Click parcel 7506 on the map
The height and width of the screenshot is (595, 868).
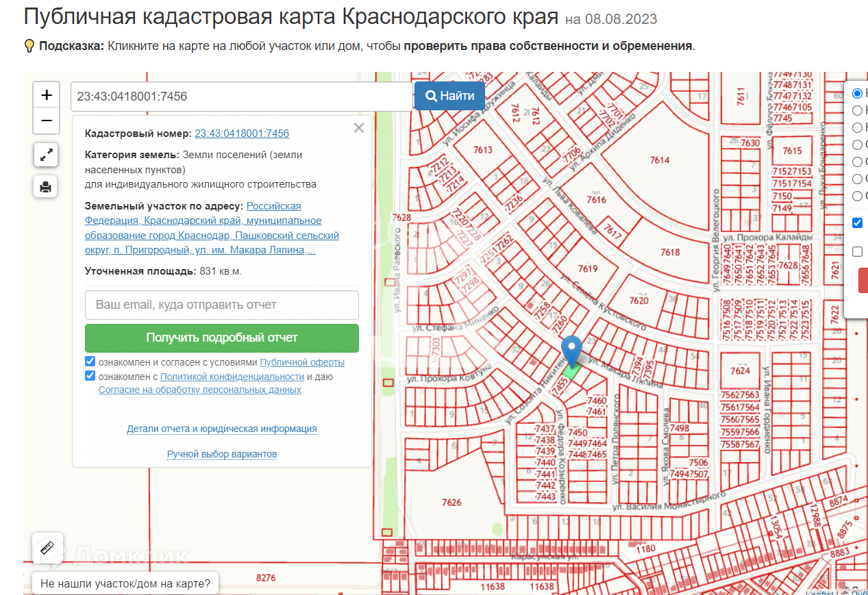pos(698,462)
